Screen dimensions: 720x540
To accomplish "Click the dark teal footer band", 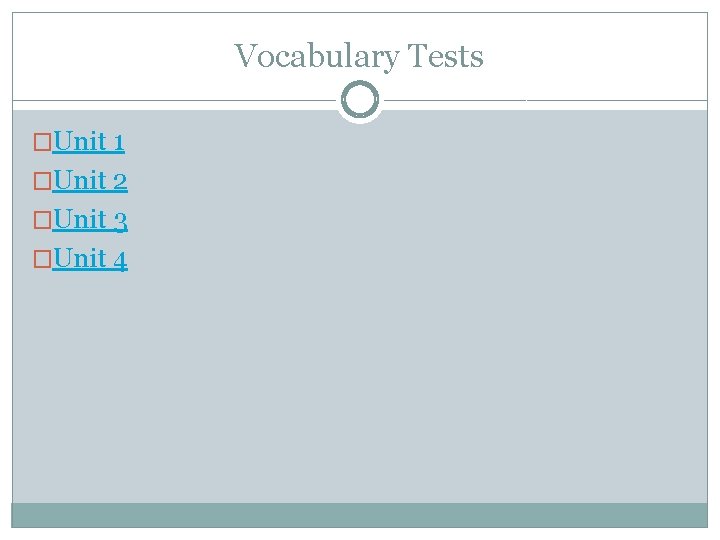I will (x=360, y=515).
